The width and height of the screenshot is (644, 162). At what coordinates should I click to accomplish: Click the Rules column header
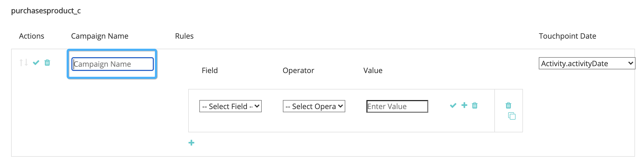pyautogui.click(x=184, y=36)
